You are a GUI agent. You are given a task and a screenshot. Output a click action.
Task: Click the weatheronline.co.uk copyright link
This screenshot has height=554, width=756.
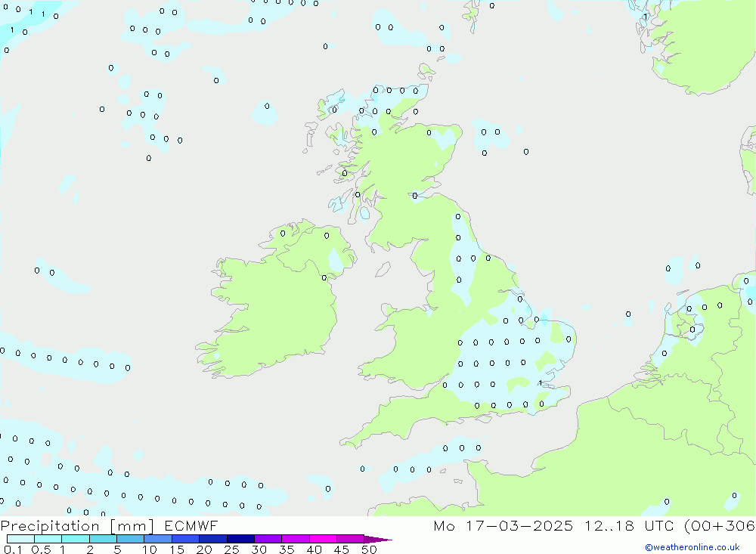692,547
